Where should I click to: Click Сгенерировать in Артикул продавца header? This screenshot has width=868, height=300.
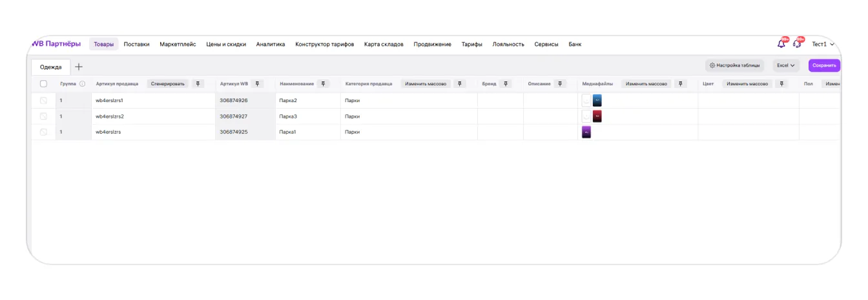[x=168, y=84]
